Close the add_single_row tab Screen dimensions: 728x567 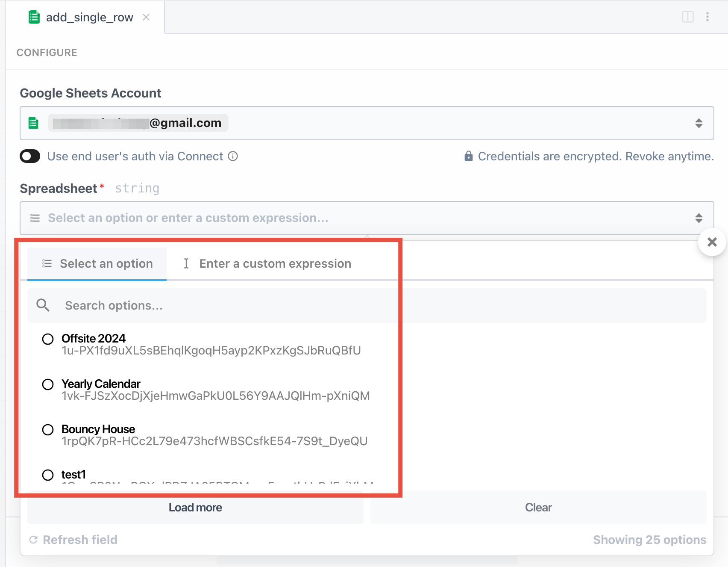tap(146, 17)
